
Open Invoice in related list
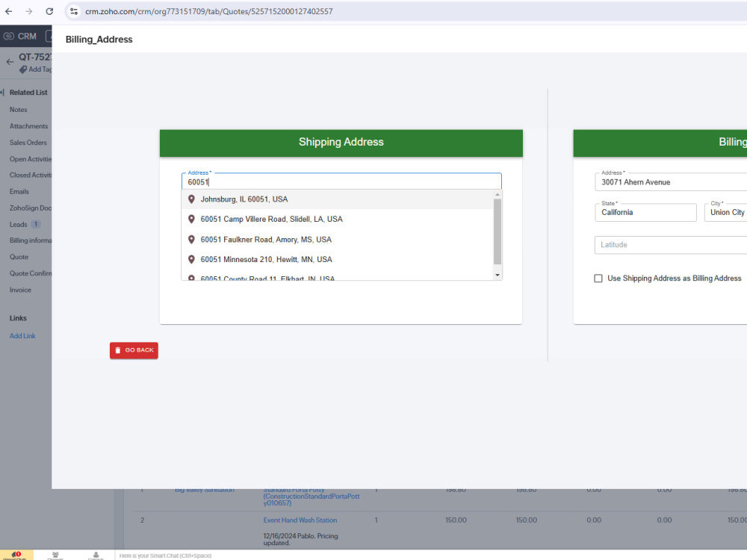[20, 290]
